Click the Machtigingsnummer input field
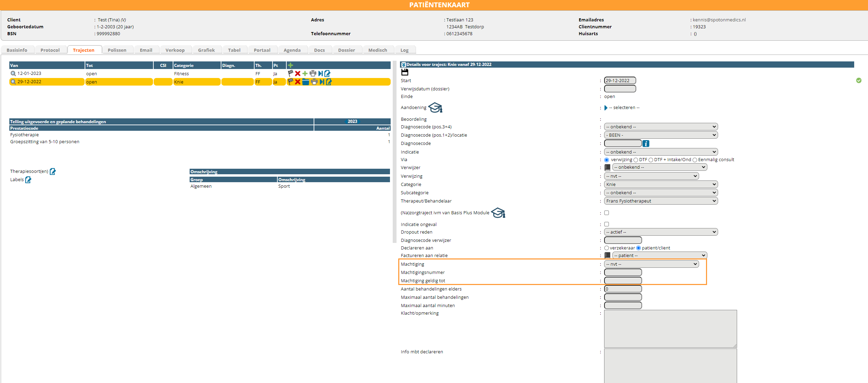The image size is (868, 383). (623, 273)
